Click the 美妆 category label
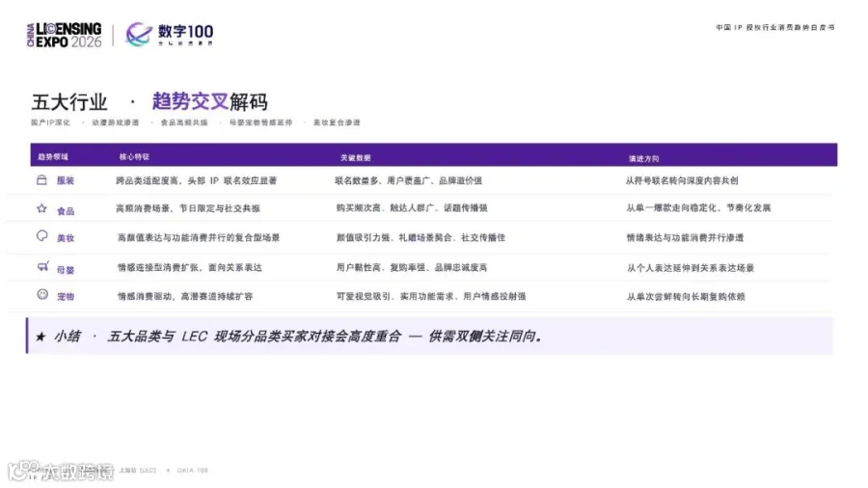Viewport: 868px width, 488px height. 66,238
